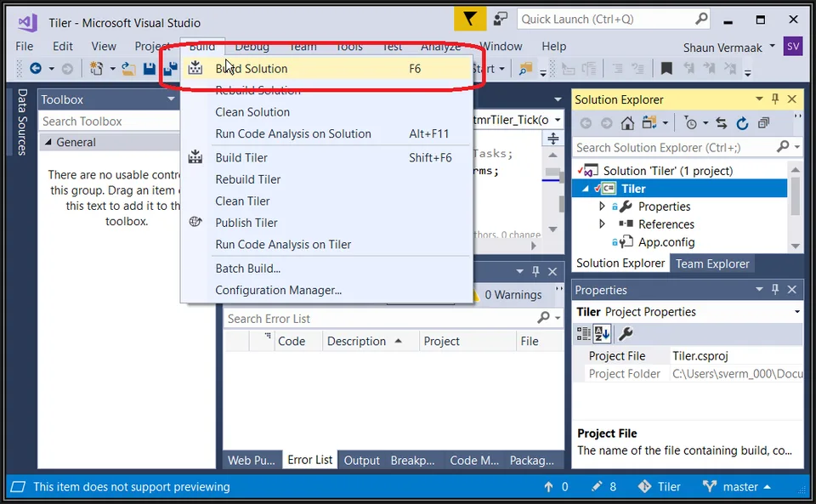
Task: Click the Home icon in Solution Explorer
Action: click(x=627, y=123)
